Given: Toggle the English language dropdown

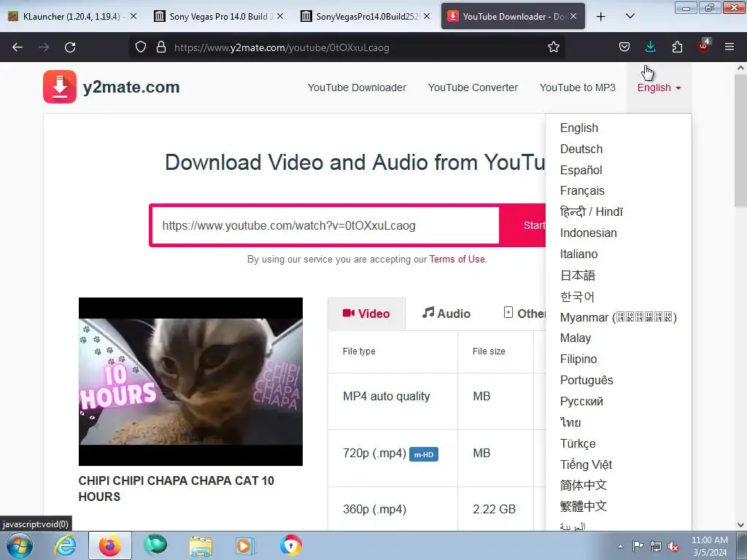Looking at the screenshot, I should tap(659, 87).
